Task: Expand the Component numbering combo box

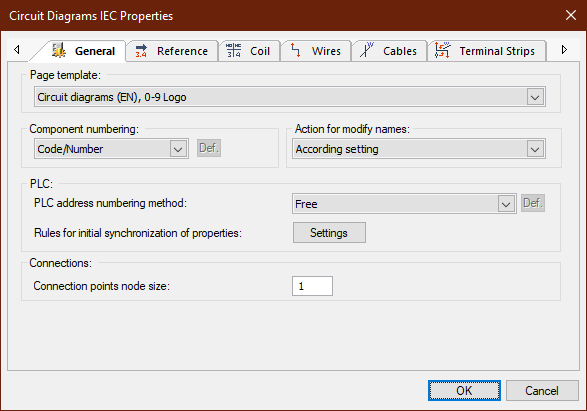Action: 178,149
